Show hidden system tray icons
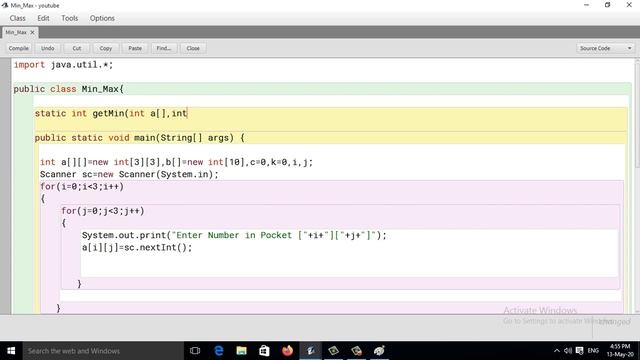640x360 pixels. pyautogui.click(x=557, y=351)
